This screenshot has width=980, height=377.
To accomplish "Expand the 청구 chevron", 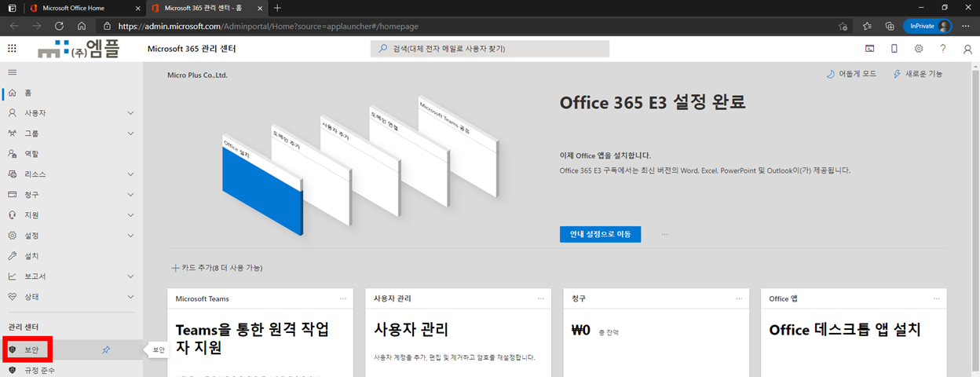I will click(x=130, y=195).
